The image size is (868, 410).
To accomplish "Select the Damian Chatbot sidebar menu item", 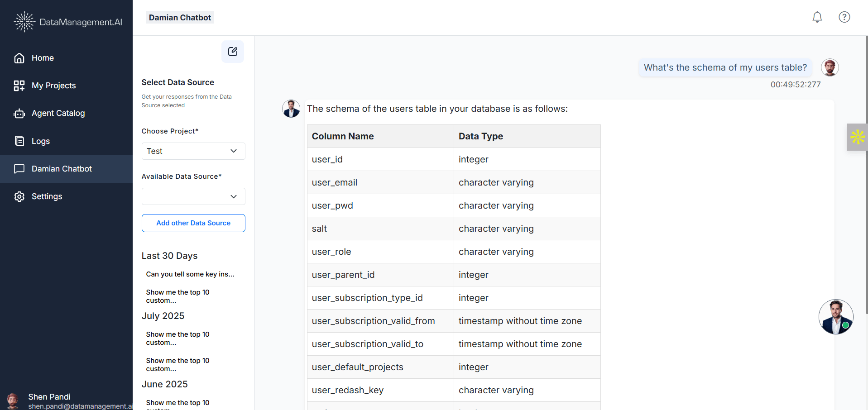I will [x=62, y=169].
